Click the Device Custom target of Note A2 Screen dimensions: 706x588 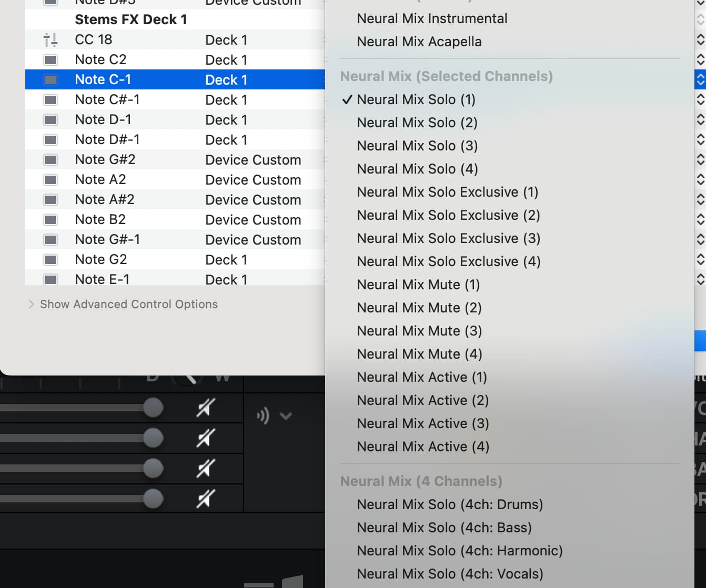point(253,180)
